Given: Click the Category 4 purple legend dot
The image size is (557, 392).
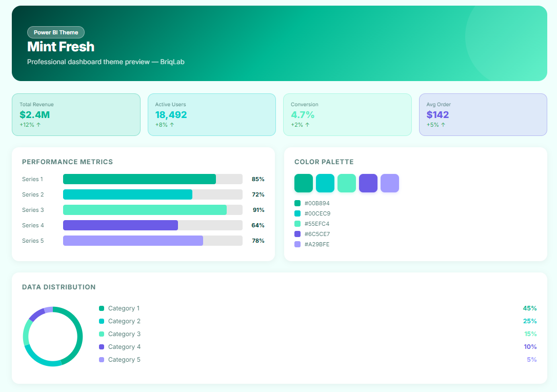Looking at the screenshot, I should tap(102, 347).
